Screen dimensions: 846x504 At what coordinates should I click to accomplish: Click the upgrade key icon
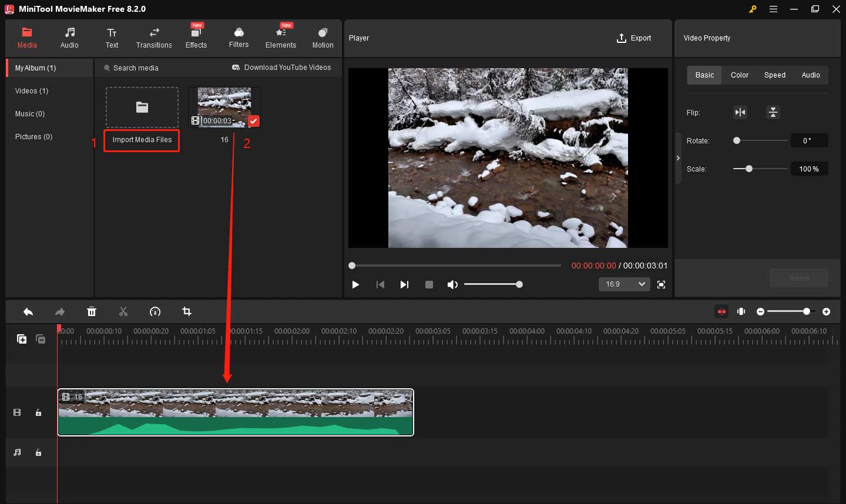pos(753,9)
